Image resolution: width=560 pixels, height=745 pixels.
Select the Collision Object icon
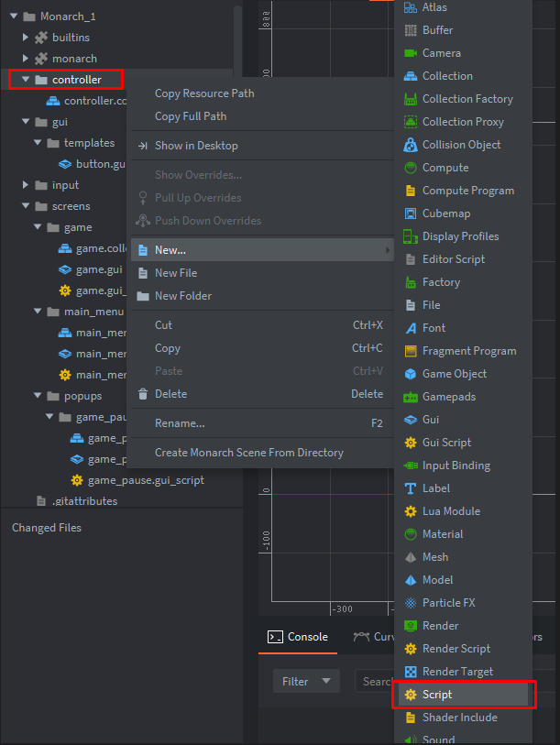click(410, 145)
